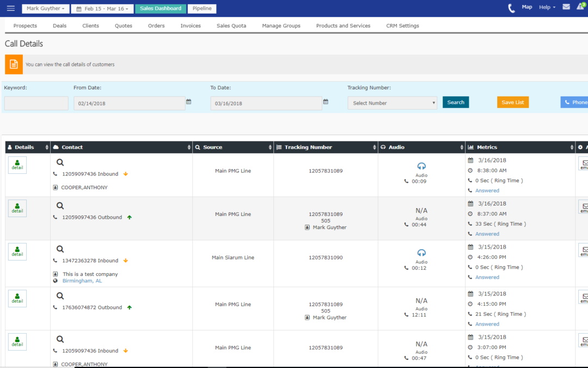Open the Feb 15 - Mar 16 date range dropdown
This screenshot has width=588, height=368.
point(101,9)
